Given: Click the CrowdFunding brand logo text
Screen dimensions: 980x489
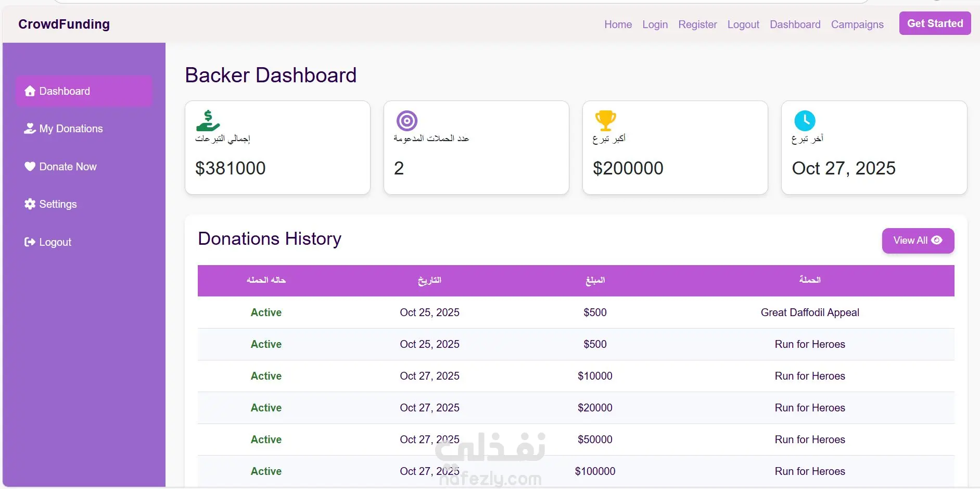Looking at the screenshot, I should pos(64,24).
